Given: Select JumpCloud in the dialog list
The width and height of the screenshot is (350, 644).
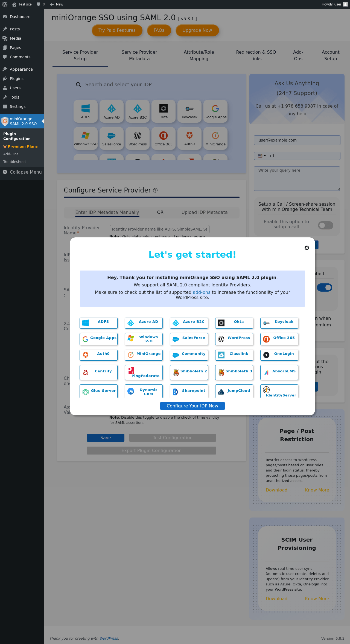Looking at the screenshot, I should pos(234,391).
